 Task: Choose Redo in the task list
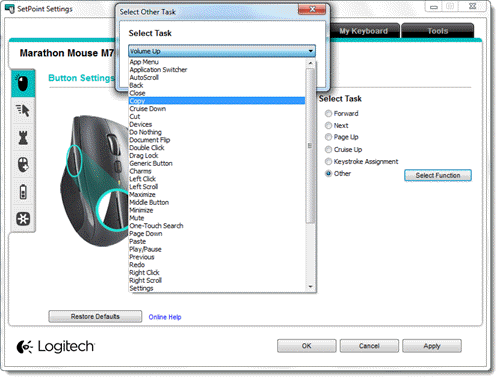217,265
